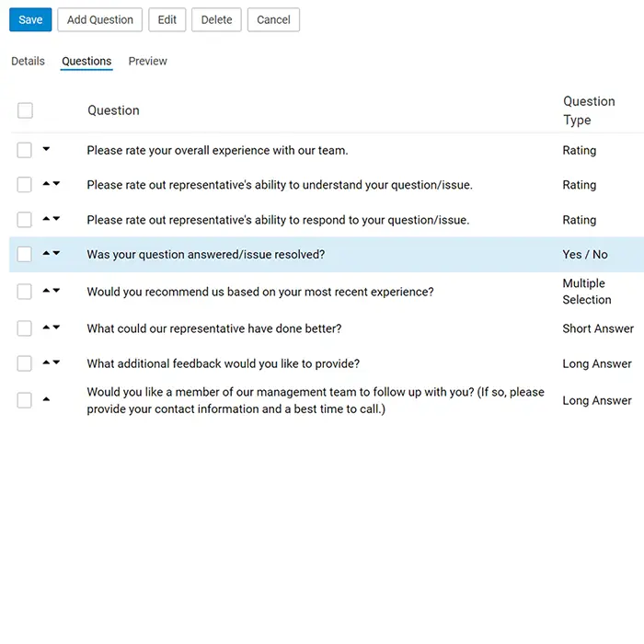This screenshot has height=644, width=644.
Task: Move 'overall experience' question down with arrow
Action: (x=46, y=149)
